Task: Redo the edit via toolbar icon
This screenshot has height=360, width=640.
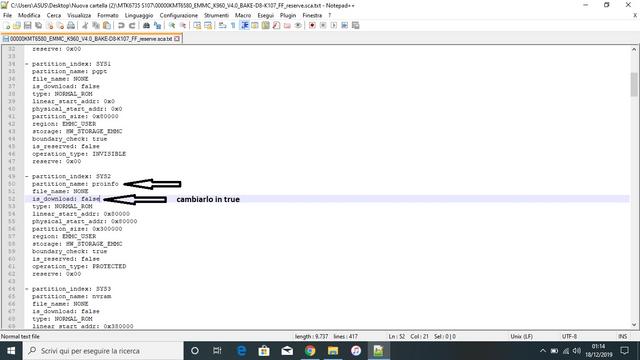Action: [132, 25]
